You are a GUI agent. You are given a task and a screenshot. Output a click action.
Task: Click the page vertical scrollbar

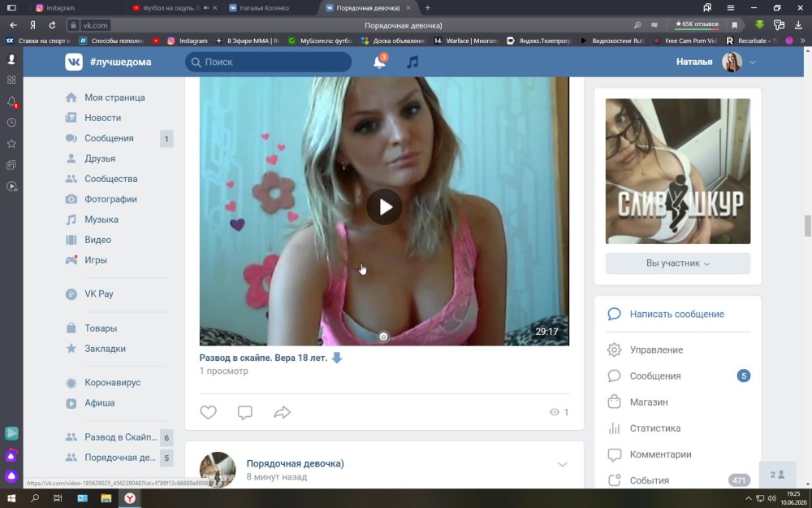(x=807, y=225)
